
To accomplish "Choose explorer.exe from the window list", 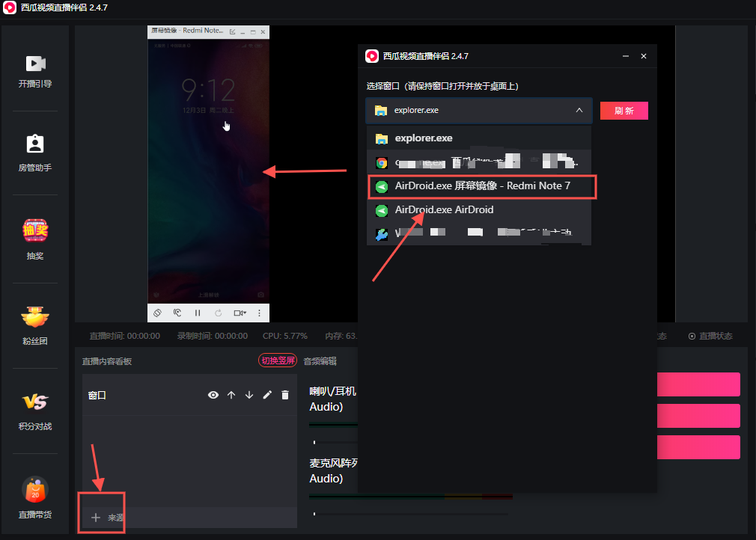I will point(479,138).
